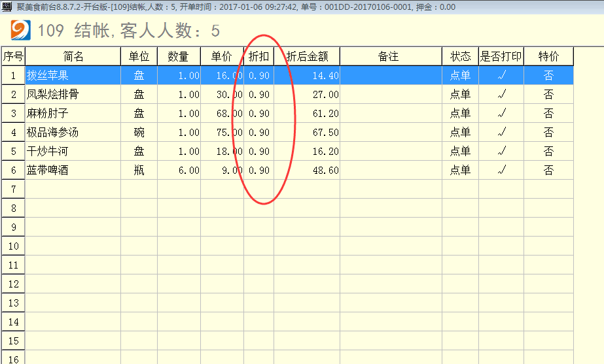Click the 序号 column header
604x364 pixels.
coord(13,56)
